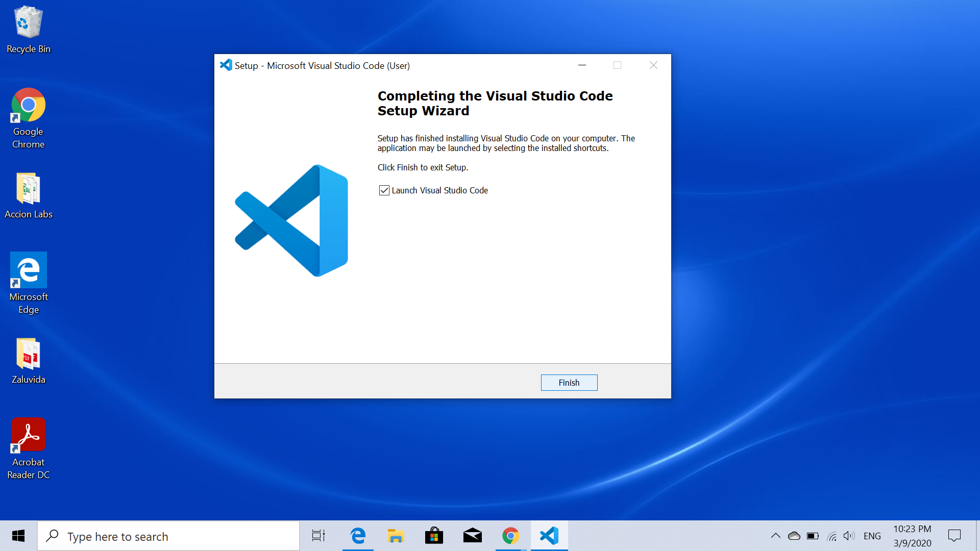
Task: Select the Acrobat Reader DC shortcut
Action: pos(29,449)
